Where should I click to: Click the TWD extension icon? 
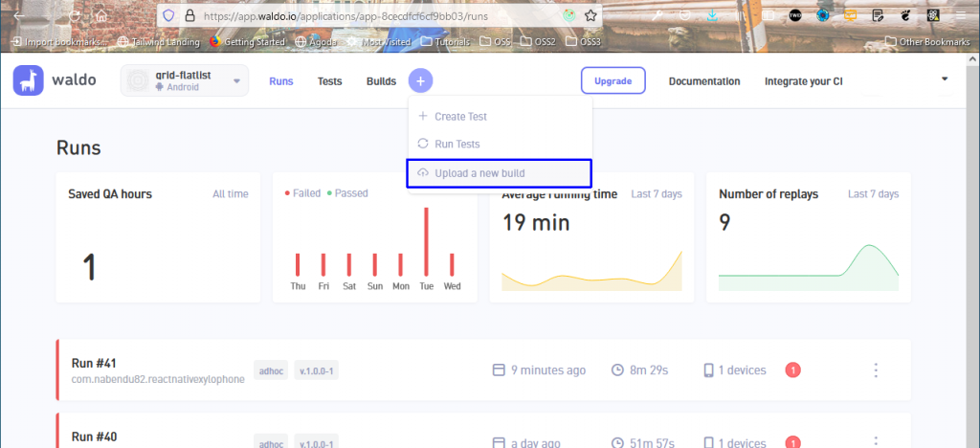pyautogui.click(x=795, y=16)
